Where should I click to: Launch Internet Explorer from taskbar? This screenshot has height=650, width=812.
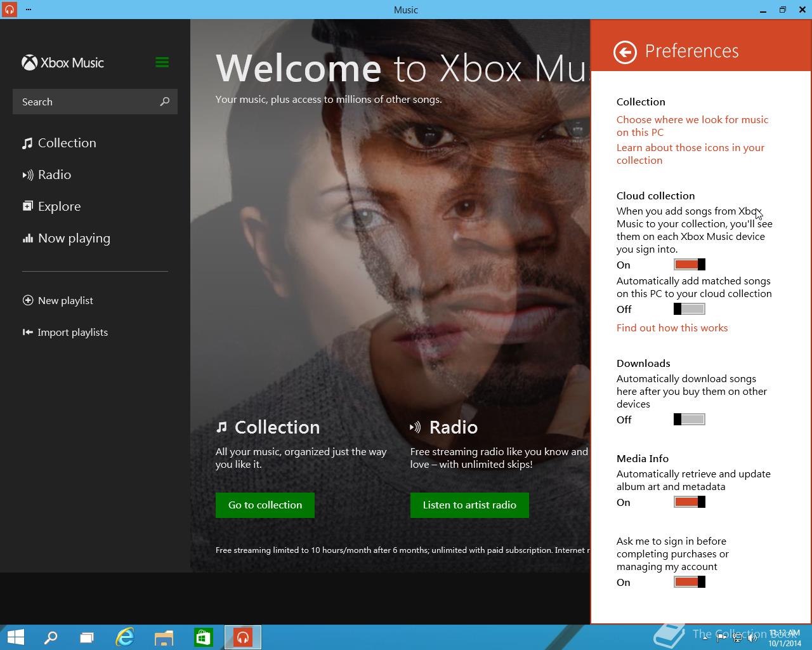click(125, 637)
